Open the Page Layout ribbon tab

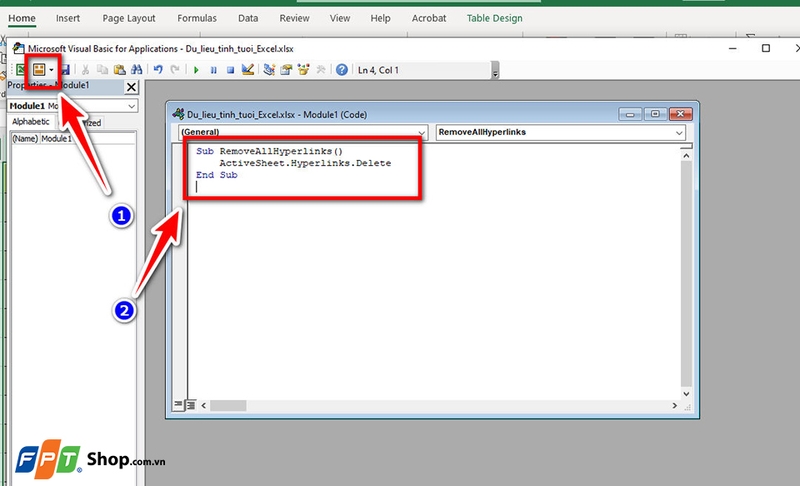tap(129, 18)
